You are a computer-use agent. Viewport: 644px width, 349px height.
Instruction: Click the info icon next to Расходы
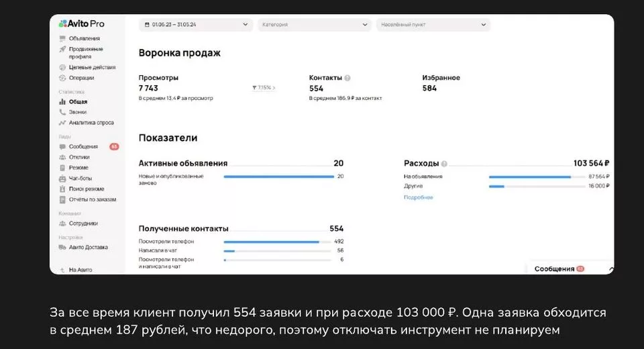coord(444,164)
